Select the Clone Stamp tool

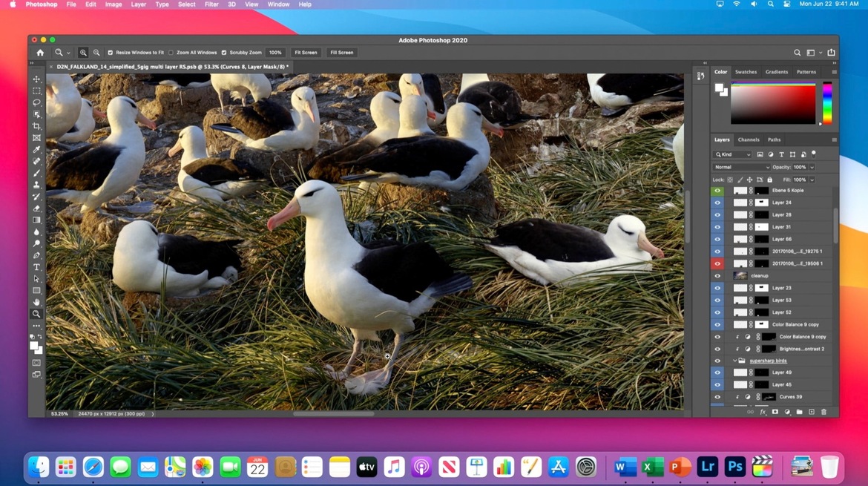[36, 184]
